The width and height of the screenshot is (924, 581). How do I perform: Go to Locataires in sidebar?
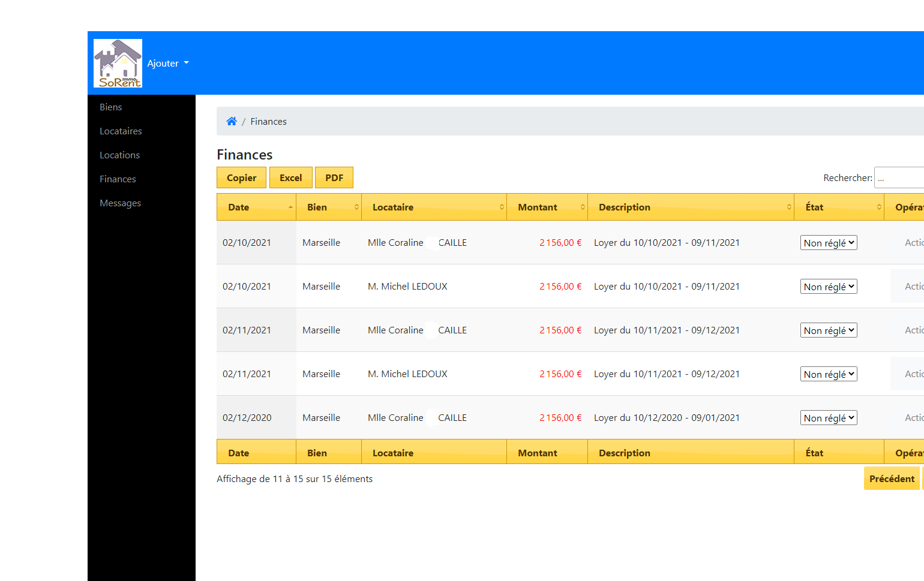pyautogui.click(x=121, y=131)
